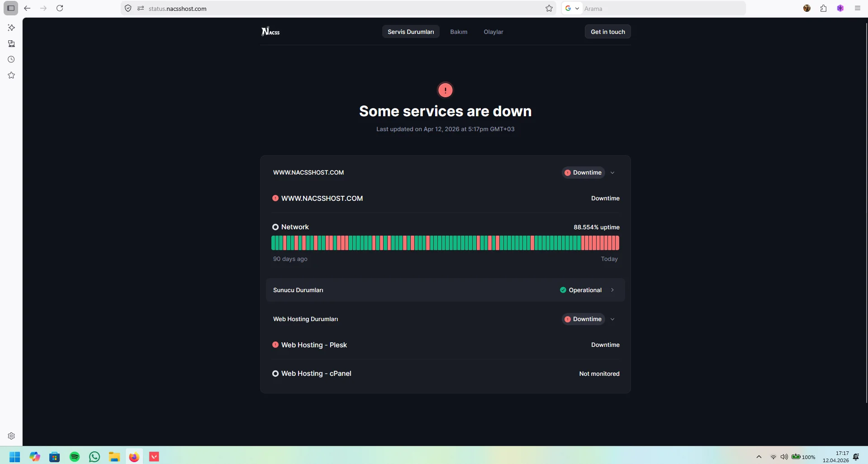The image size is (868, 464).
Task: Collapse the WWW.NACSSHOST.COM group chevron
Action: [612, 172]
